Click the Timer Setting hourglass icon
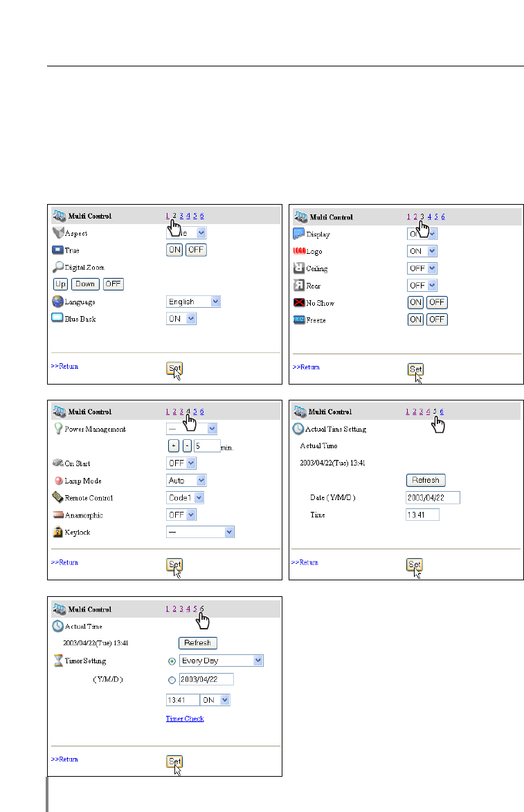The height and width of the screenshot is (812, 524). 59,661
